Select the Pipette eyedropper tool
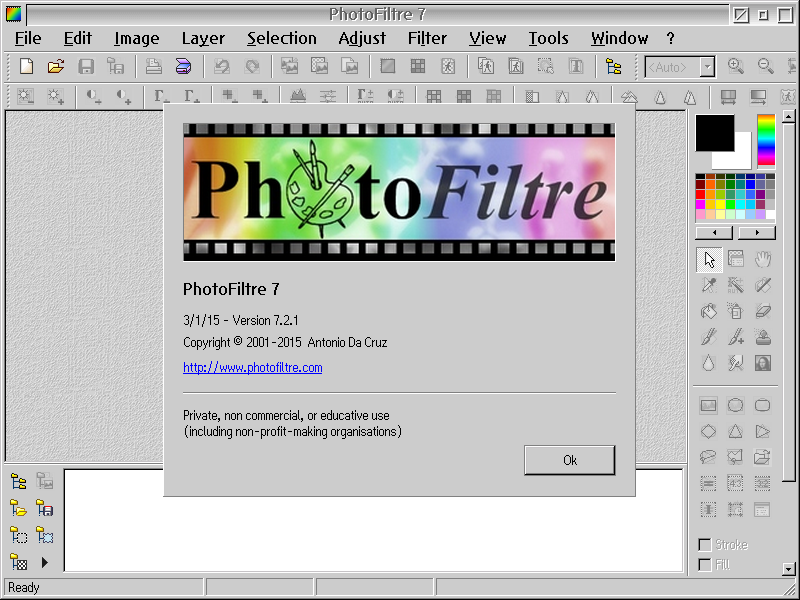This screenshot has height=600, width=800. point(709,285)
